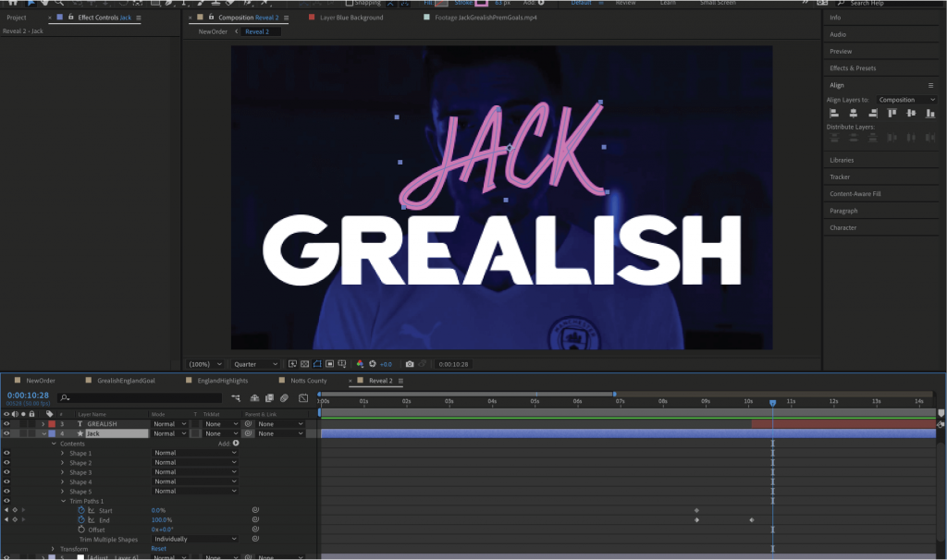Click Reset on the Transform properties
The height and width of the screenshot is (560, 947).
tap(158, 549)
